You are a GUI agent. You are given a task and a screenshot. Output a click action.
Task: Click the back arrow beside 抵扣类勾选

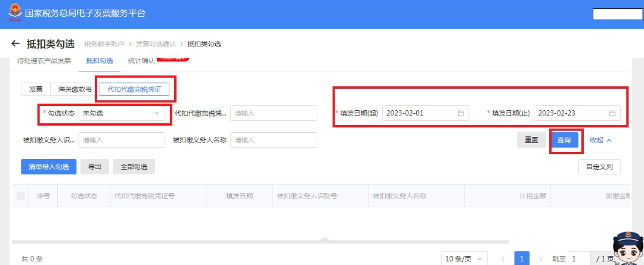click(16, 43)
